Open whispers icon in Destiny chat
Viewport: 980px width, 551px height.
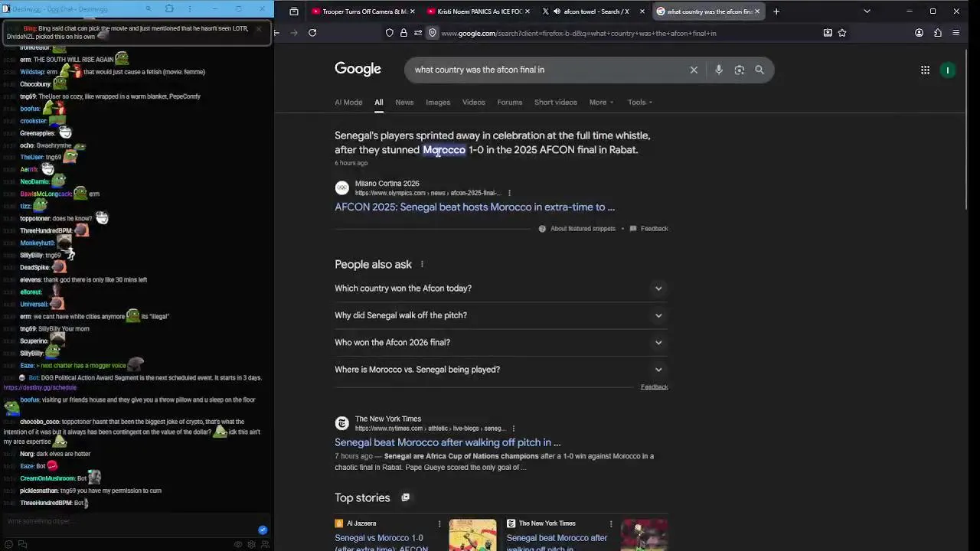coord(22,544)
